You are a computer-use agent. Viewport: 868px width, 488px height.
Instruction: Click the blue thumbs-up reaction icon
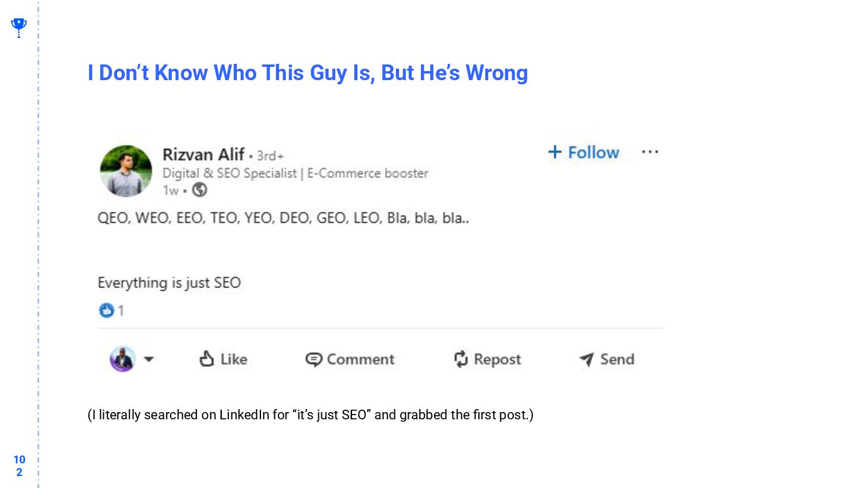(x=107, y=310)
